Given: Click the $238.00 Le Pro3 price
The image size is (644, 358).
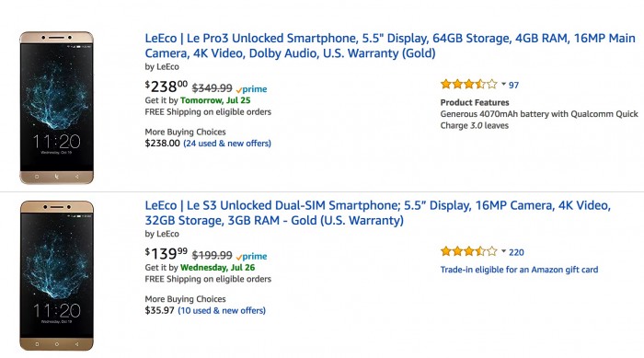Looking at the screenshot, I should point(167,87).
